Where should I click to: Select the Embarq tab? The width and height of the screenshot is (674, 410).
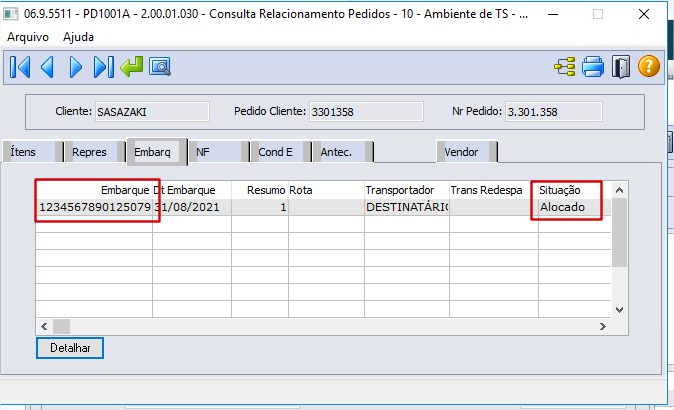pos(157,152)
